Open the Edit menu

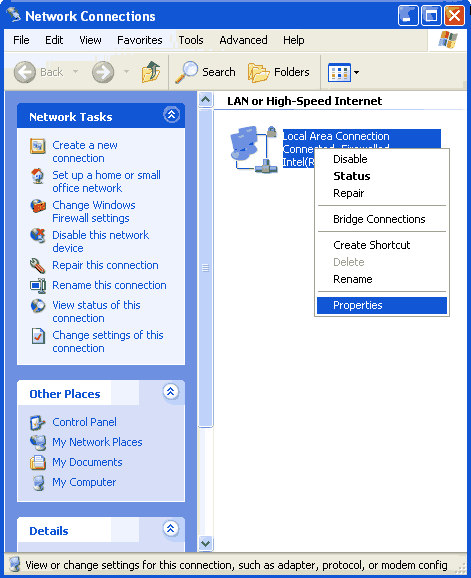[54, 40]
